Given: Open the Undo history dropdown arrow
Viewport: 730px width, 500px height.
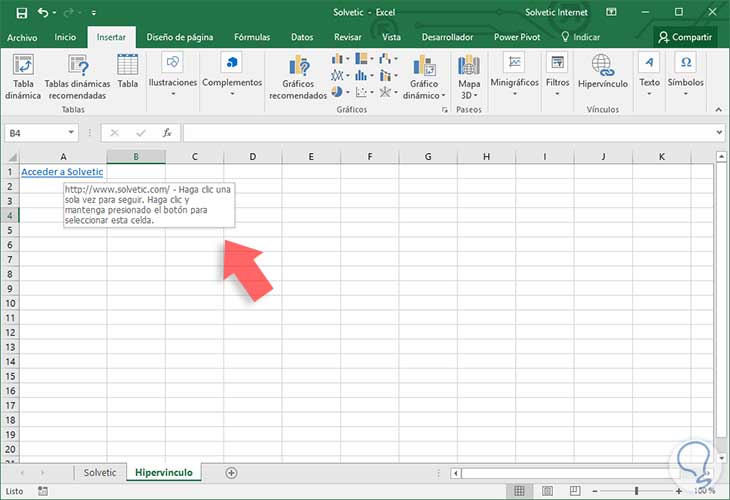Looking at the screenshot, I should (54, 13).
